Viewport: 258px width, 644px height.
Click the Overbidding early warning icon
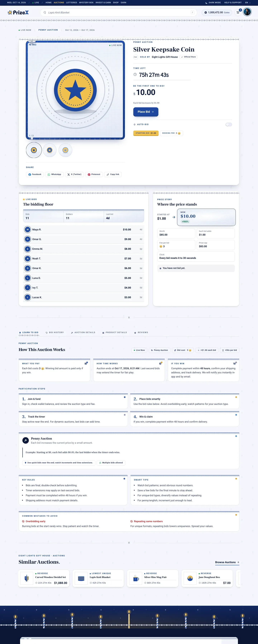click(x=23, y=521)
